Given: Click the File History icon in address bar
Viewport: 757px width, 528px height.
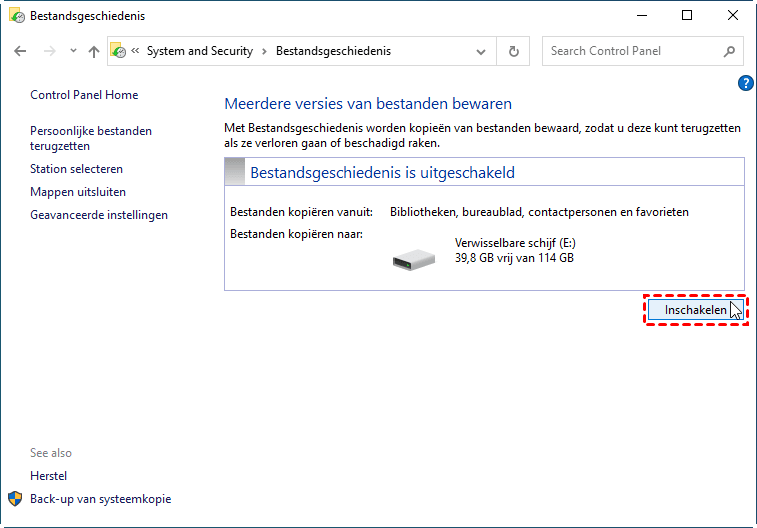Looking at the screenshot, I should [x=119, y=51].
